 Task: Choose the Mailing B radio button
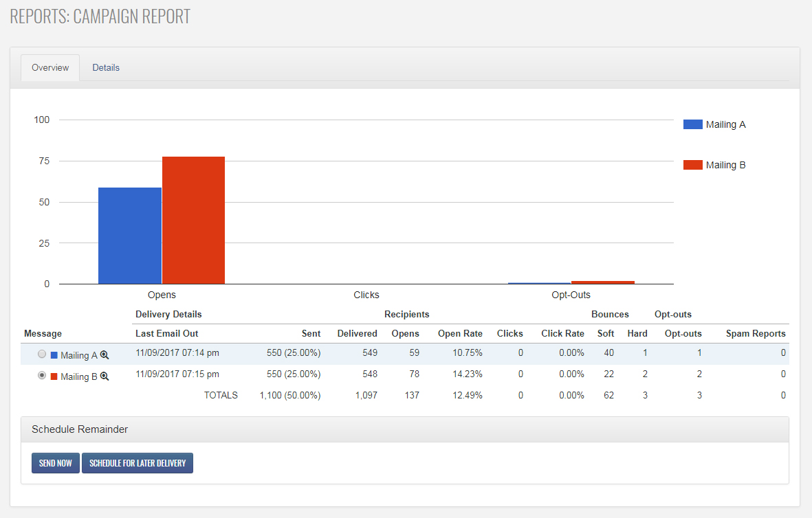[x=42, y=376]
